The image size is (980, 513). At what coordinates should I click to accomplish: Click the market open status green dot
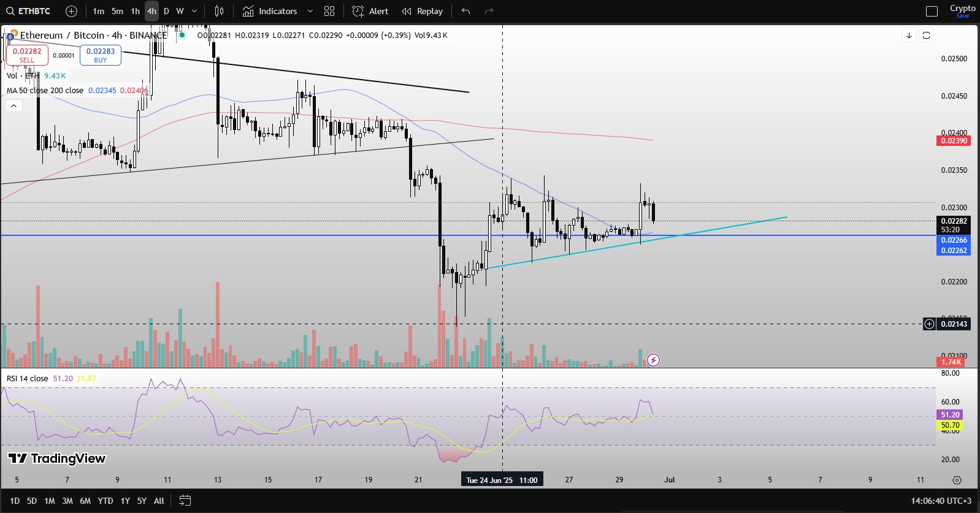(182, 35)
